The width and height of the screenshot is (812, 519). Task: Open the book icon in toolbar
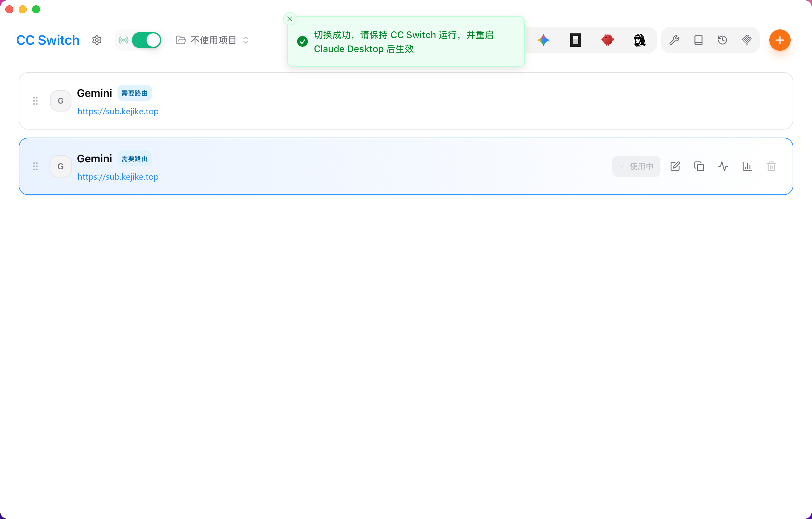(698, 40)
